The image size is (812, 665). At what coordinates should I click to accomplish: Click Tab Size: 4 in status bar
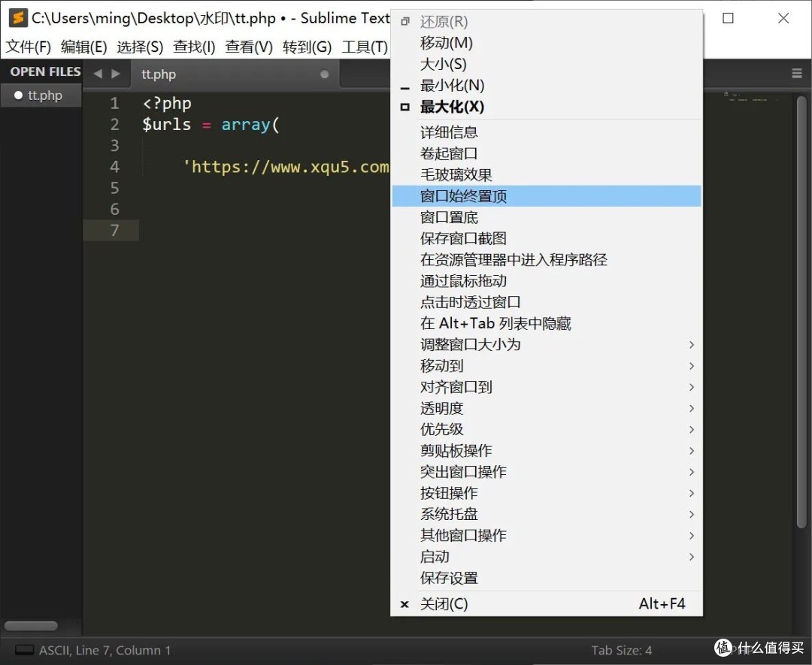tap(621, 650)
